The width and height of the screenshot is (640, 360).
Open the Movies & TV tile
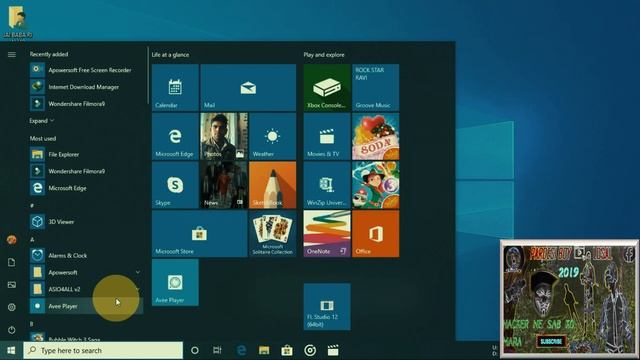[x=327, y=136]
